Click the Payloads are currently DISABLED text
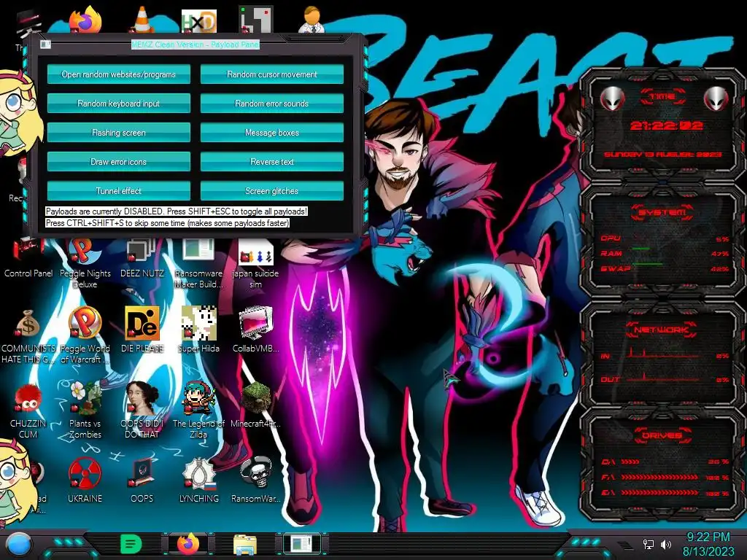Viewport: 747px width, 560px height. [x=177, y=211]
